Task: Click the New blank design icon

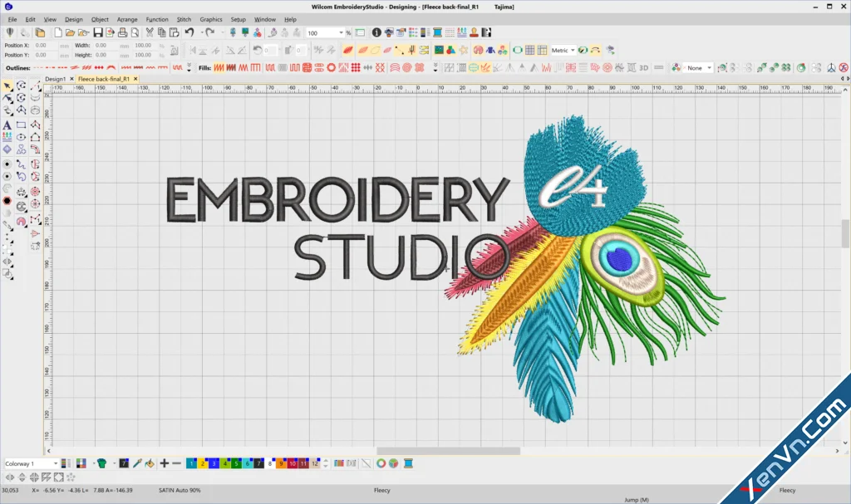Action: click(57, 33)
